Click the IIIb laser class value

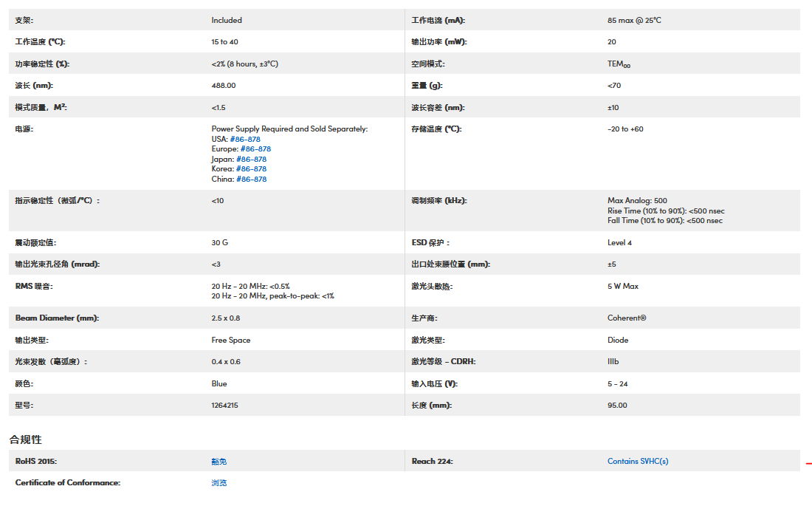click(x=613, y=361)
